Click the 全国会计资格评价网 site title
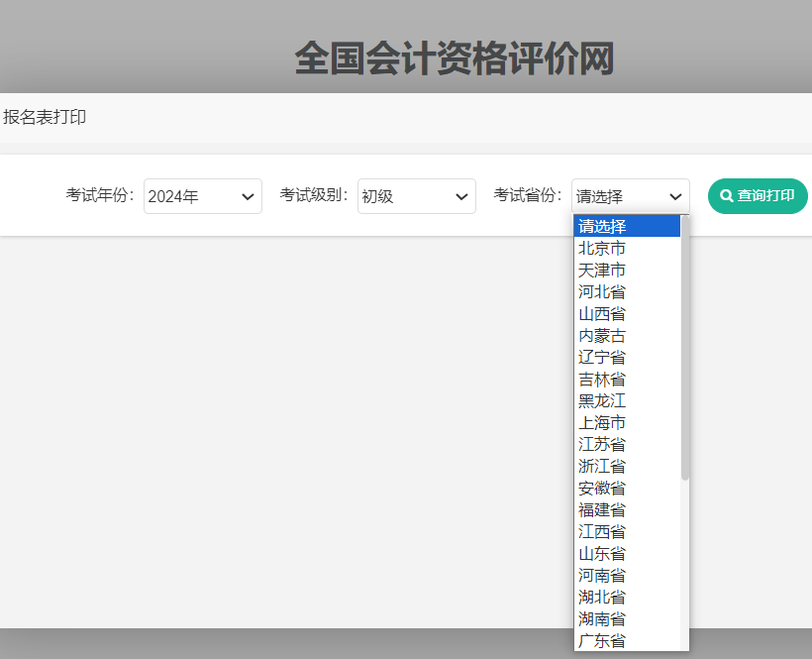Viewport: 812px width, 659px height. point(455,58)
